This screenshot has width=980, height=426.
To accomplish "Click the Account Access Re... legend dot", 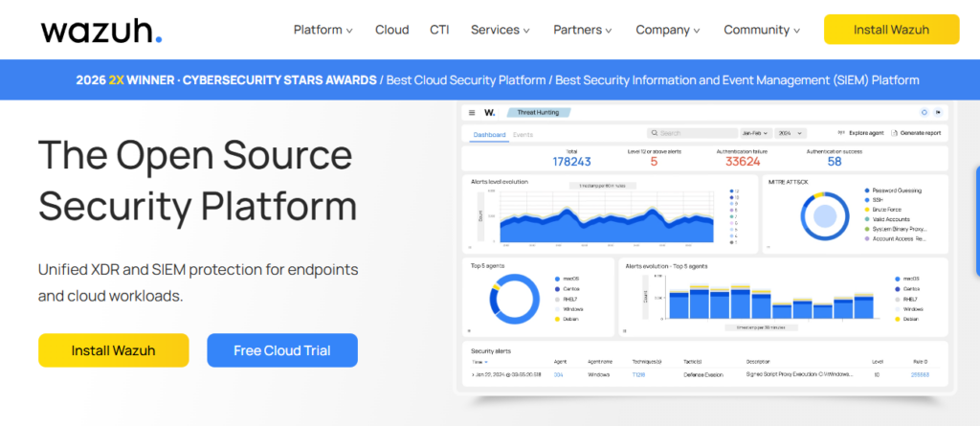I will click(x=867, y=238).
